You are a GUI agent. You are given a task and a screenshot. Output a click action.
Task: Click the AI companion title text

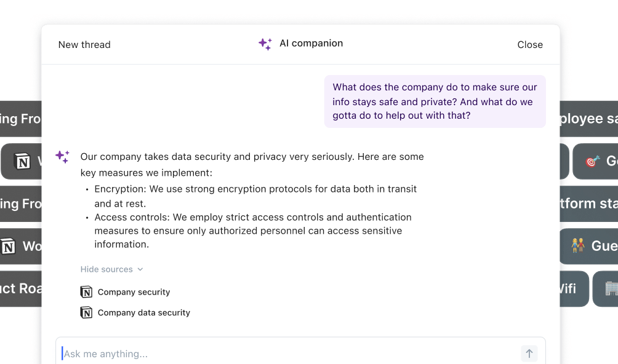pyautogui.click(x=311, y=43)
